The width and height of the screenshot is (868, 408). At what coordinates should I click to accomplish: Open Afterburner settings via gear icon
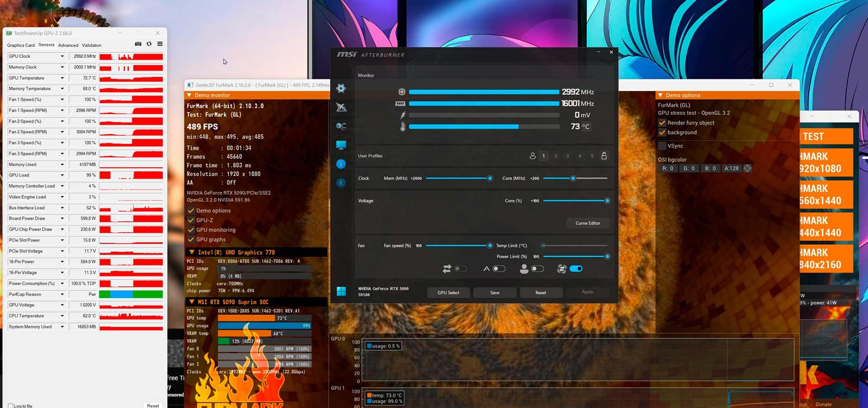point(341,88)
